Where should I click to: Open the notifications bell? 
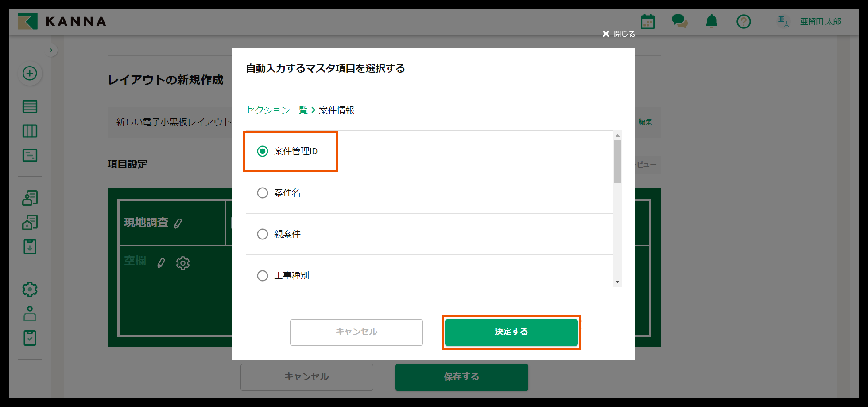(711, 21)
